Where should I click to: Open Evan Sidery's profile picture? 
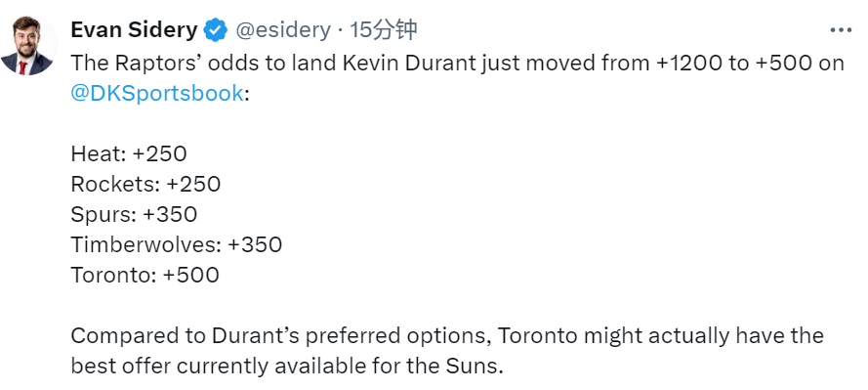click(x=27, y=46)
